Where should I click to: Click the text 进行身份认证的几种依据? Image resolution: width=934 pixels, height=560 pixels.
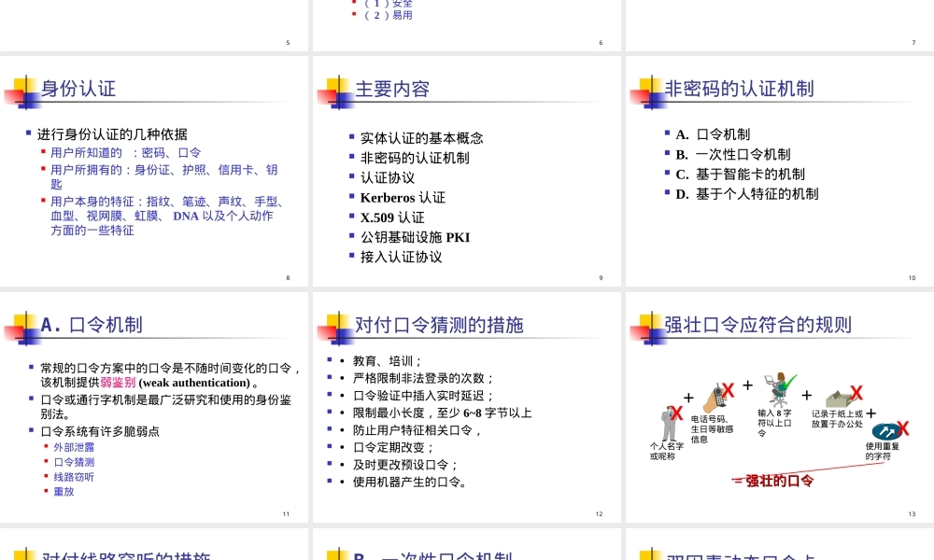pos(112,134)
